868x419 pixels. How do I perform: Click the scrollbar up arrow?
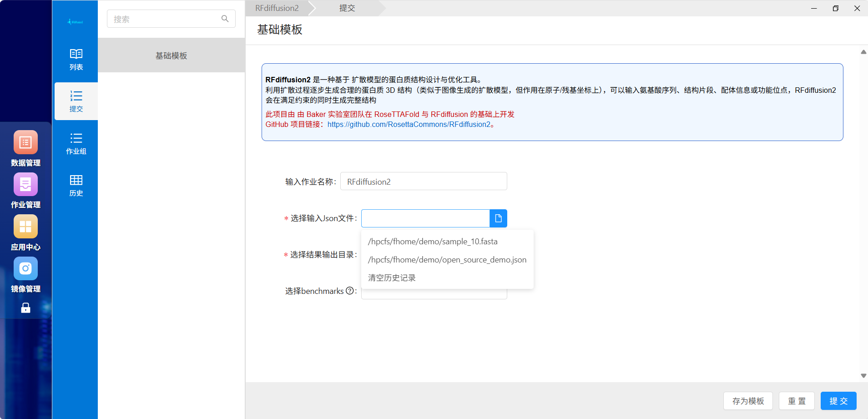click(x=863, y=52)
